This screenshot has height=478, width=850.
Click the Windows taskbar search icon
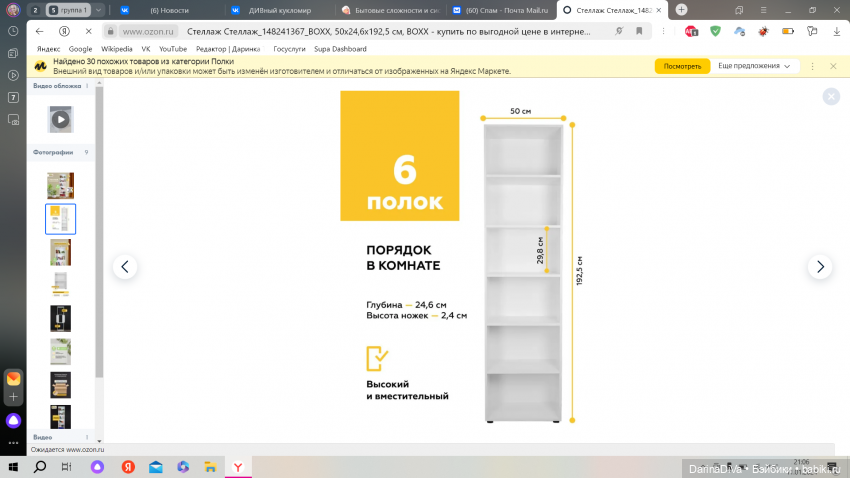(x=40, y=467)
